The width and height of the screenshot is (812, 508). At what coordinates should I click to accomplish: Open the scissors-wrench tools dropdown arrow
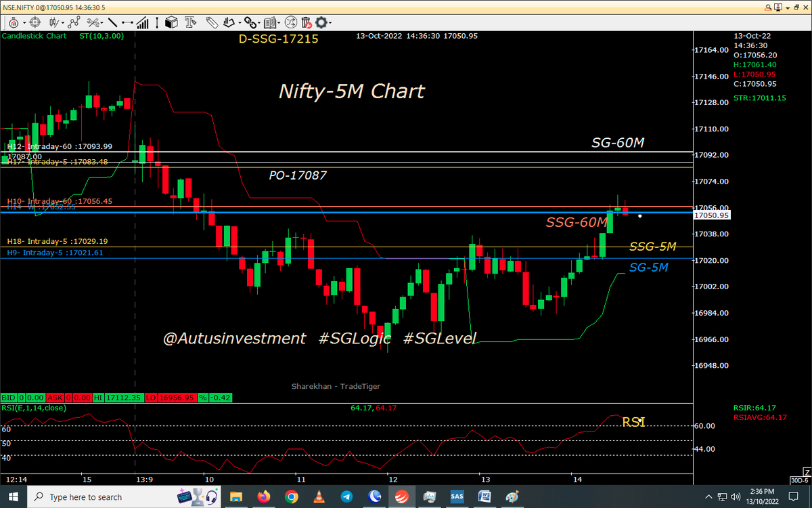(101, 23)
